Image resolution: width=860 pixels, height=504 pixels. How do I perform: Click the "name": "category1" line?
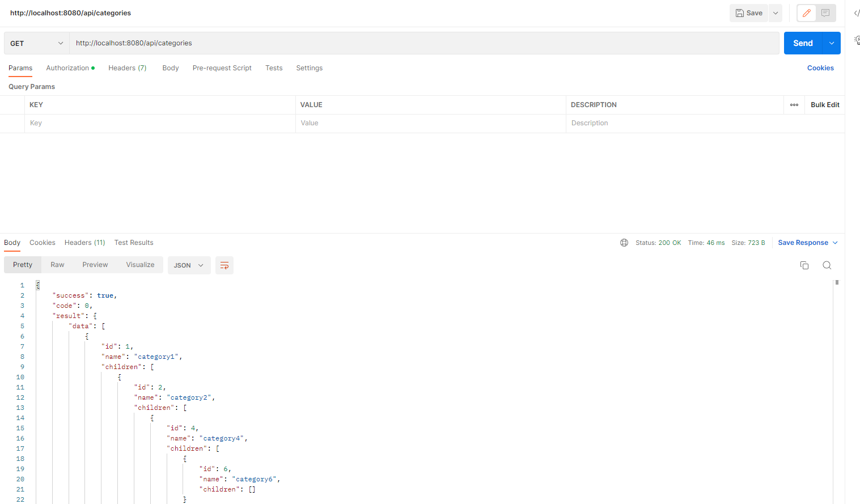[142, 357]
